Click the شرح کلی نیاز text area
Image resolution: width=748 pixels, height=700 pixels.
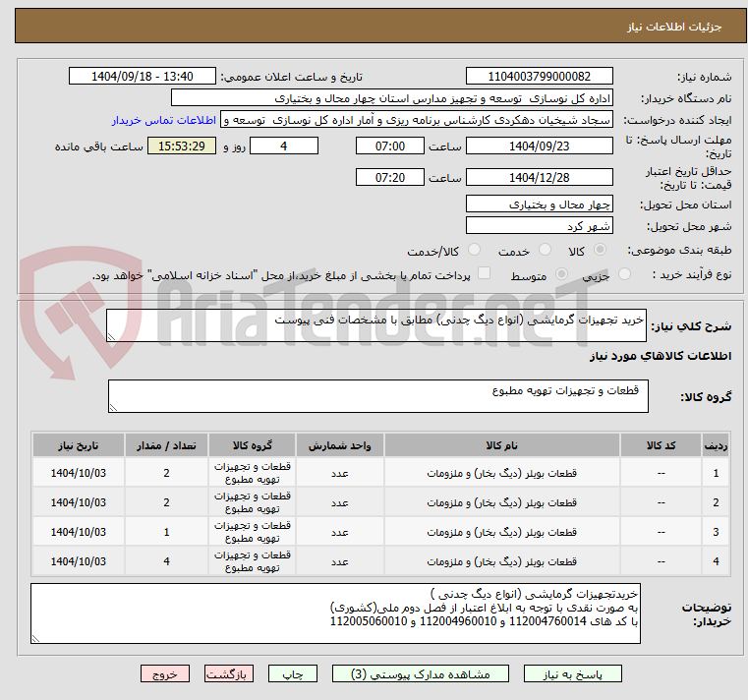[x=376, y=325]
